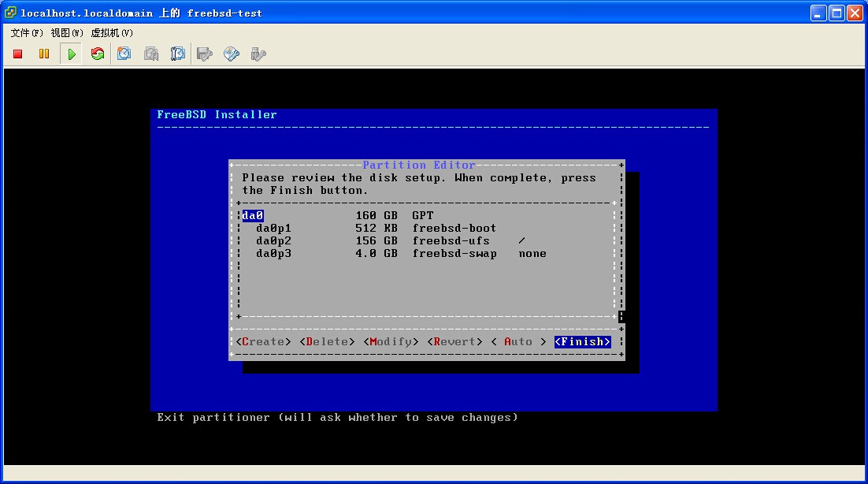This screenshot has width=868, height=484.
Task: Choose the Auto partition button
Action: [517, 342]
